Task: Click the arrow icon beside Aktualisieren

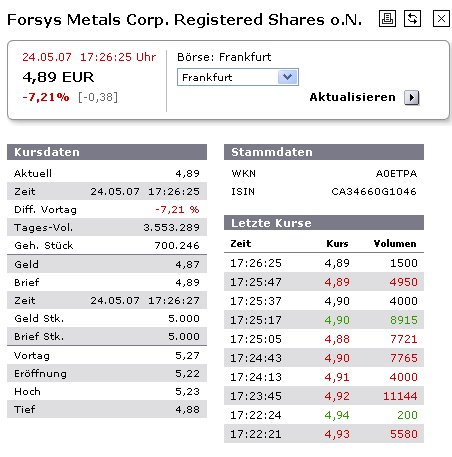Action: (x=412, y=98)
